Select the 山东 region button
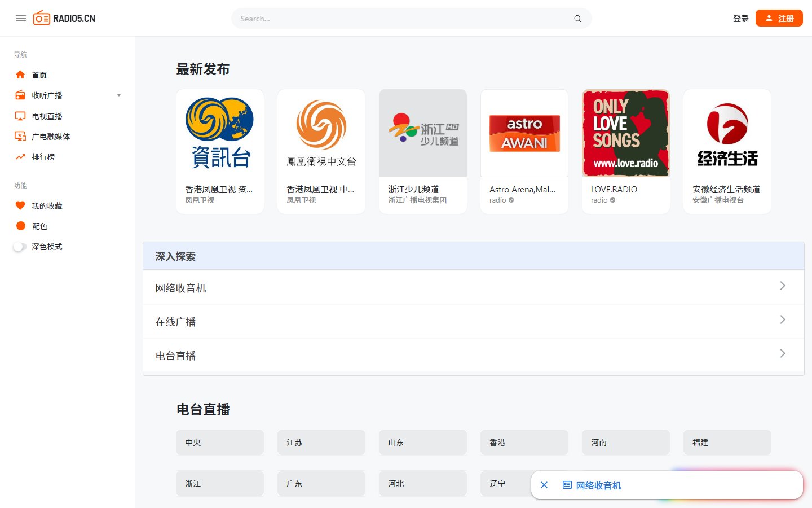 [x=423, y=443]
